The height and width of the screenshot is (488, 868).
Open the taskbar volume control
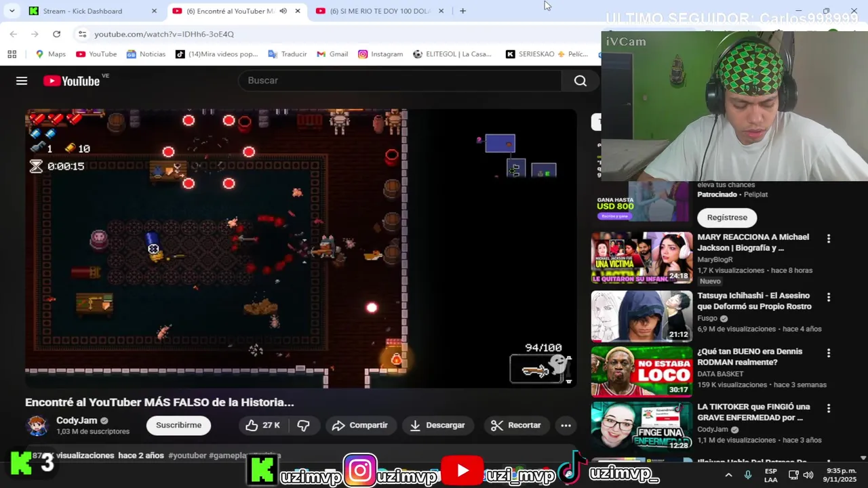click(808, 475)
